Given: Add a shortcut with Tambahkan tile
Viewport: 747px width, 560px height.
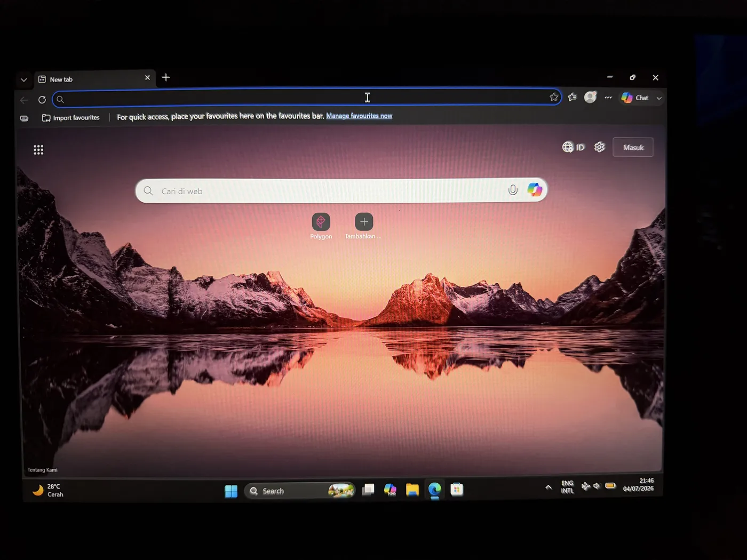Looking at the screenshot, I should 363,227.
